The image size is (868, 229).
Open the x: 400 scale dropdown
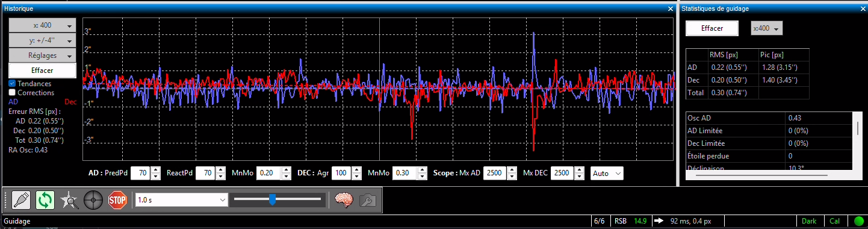(42, 25)
